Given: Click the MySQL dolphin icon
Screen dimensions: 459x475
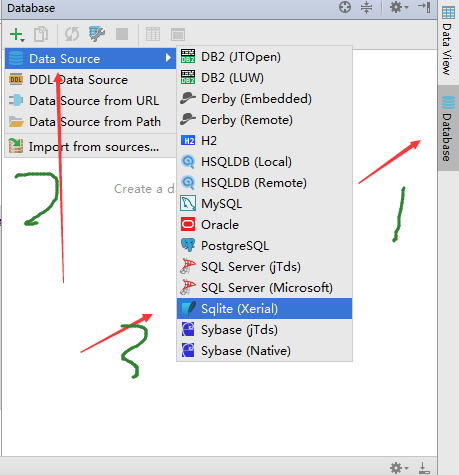Looking at the screenshot, I should tap(188, 204).
